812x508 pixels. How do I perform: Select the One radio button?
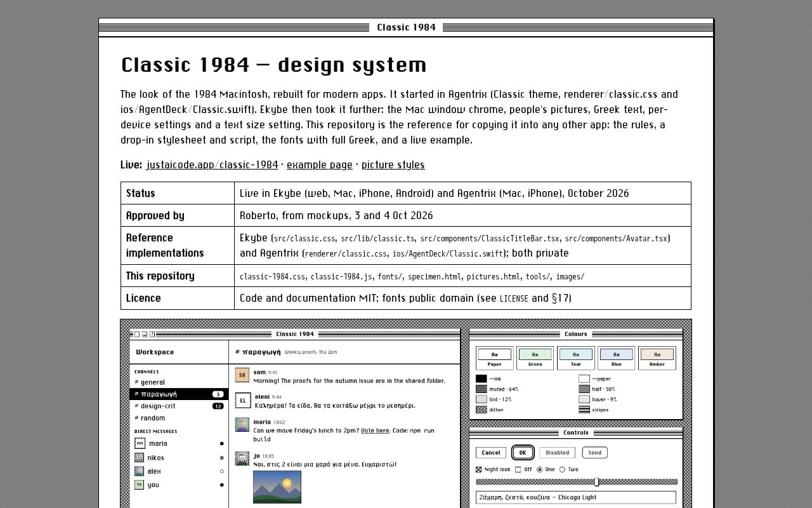(540, 470)
